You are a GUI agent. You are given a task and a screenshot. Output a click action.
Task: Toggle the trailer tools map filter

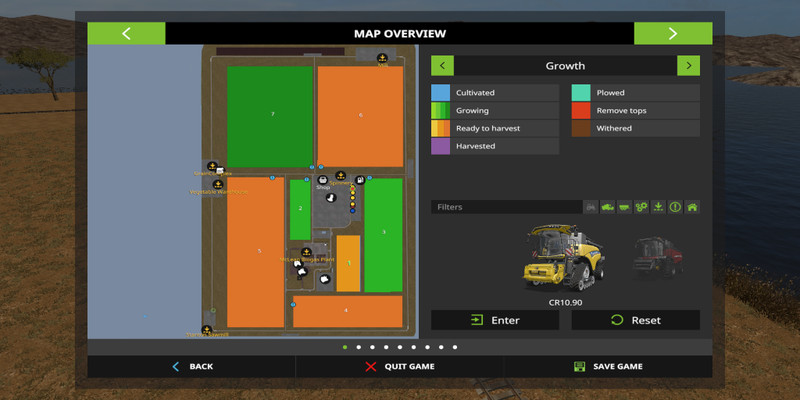pos(624,207)
